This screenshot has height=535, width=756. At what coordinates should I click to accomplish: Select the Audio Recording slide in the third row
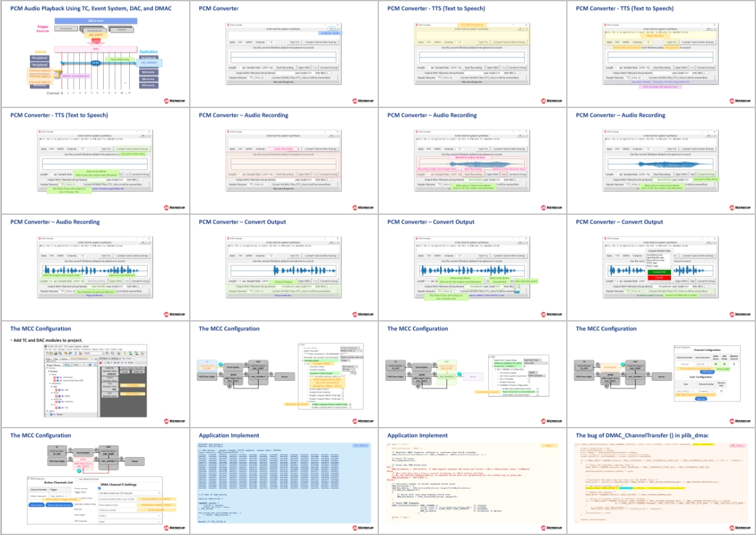tap(95, 268)
